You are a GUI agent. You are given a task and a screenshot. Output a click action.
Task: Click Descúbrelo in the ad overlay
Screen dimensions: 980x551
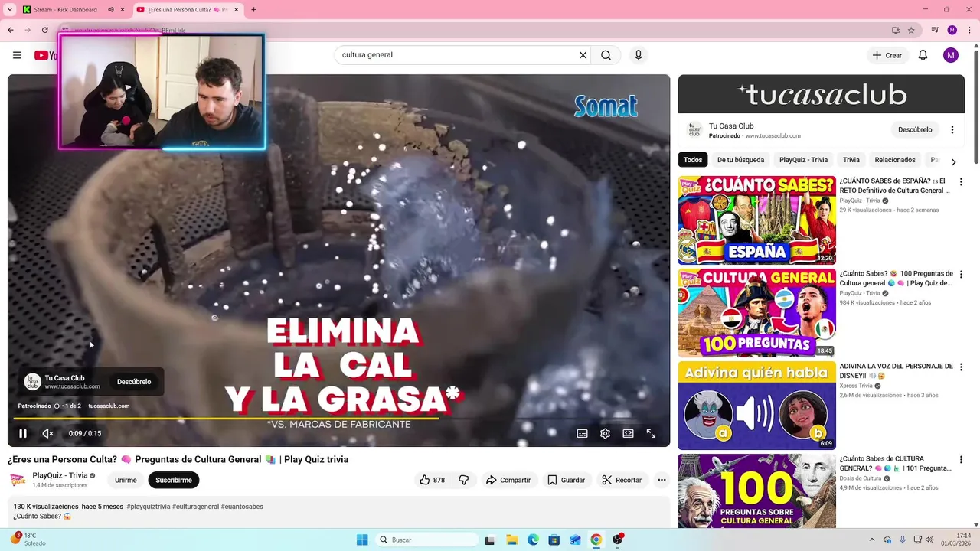point(134,382)
